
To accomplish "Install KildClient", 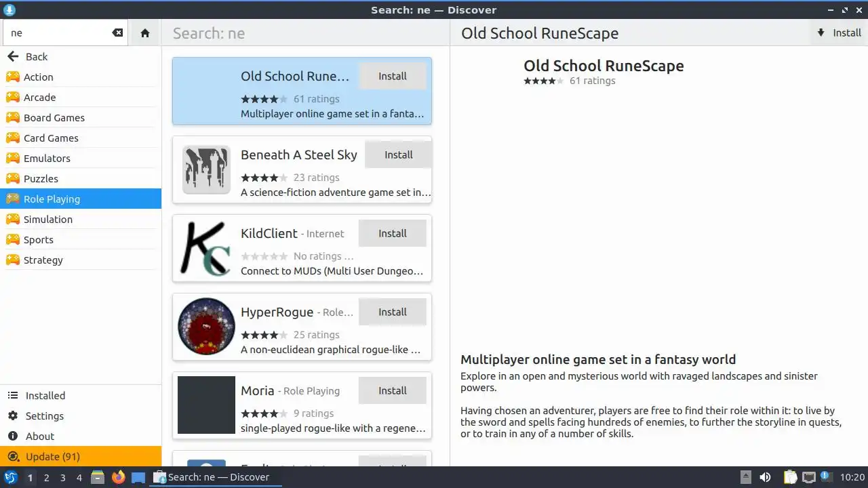I will 393,233.
